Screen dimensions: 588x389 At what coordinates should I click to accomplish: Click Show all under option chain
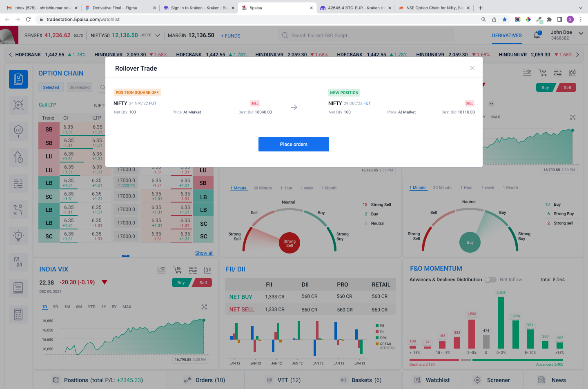click(x=204, y=253)
